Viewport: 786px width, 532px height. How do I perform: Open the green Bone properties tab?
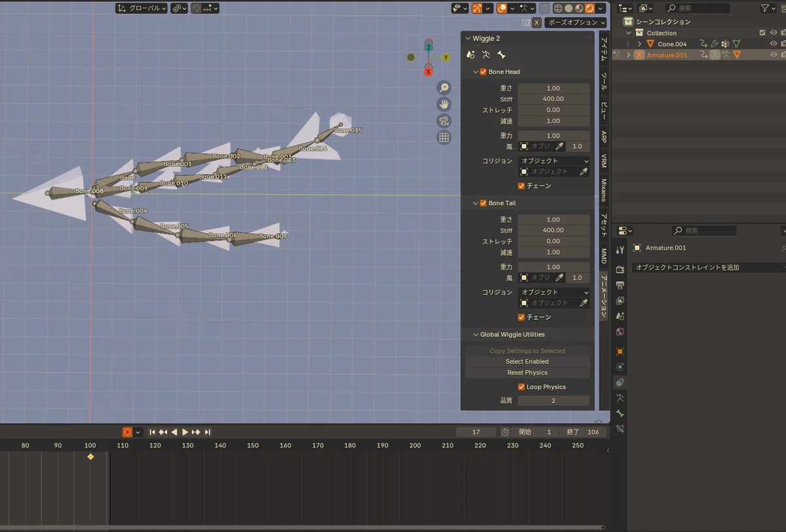pyautogui.click(x=620, y=413)
